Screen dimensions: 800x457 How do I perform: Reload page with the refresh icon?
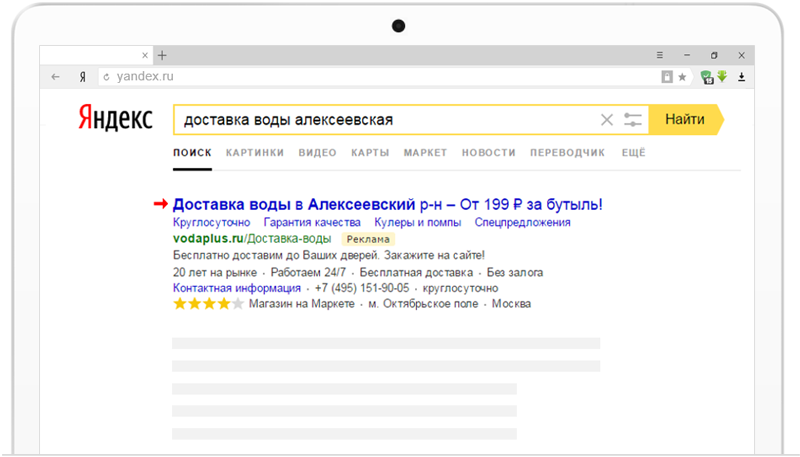106,77
